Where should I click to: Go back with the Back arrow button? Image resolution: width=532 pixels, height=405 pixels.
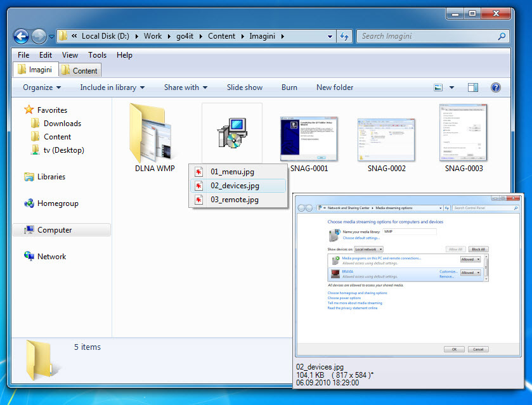(x=21, y=36)
